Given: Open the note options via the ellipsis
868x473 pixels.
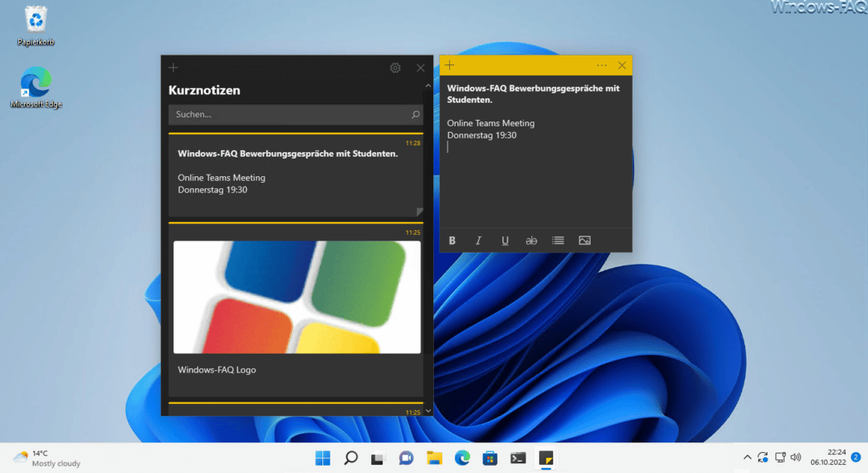Looking at the screenshot, I should (x=601, y=65).
